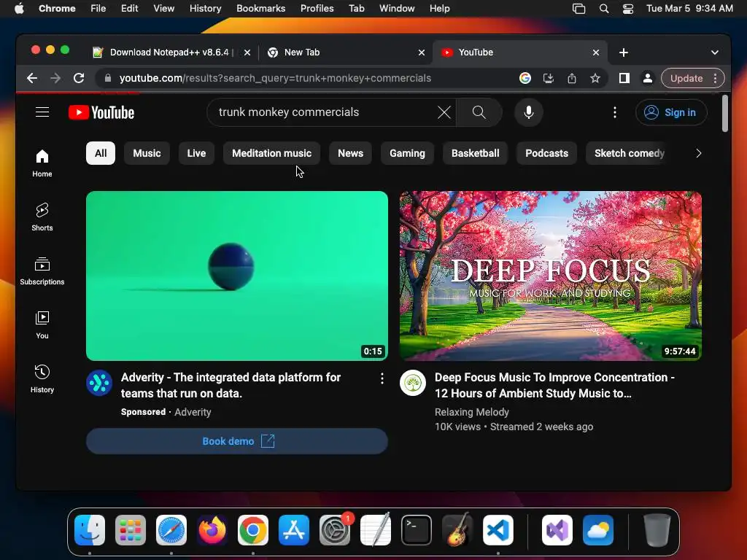Open the Relaxing Melody channel name link
747x560 pixels.
472,412
